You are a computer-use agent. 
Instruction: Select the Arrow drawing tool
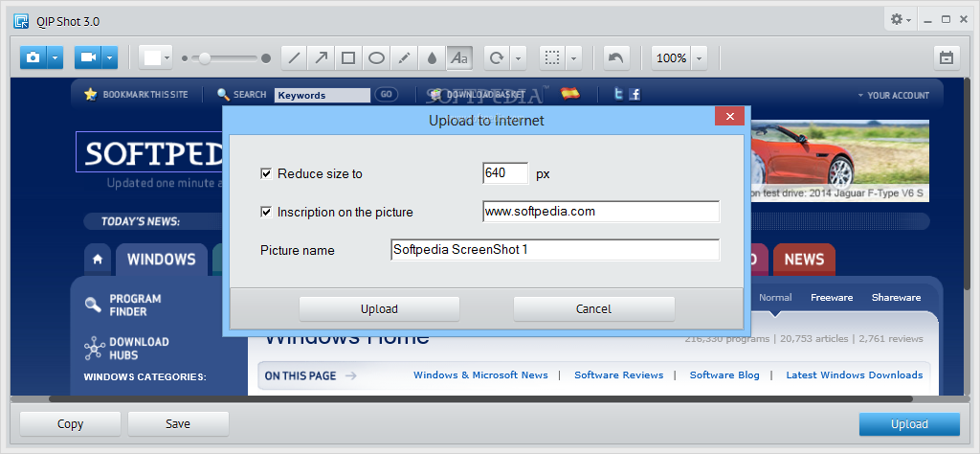322,57
